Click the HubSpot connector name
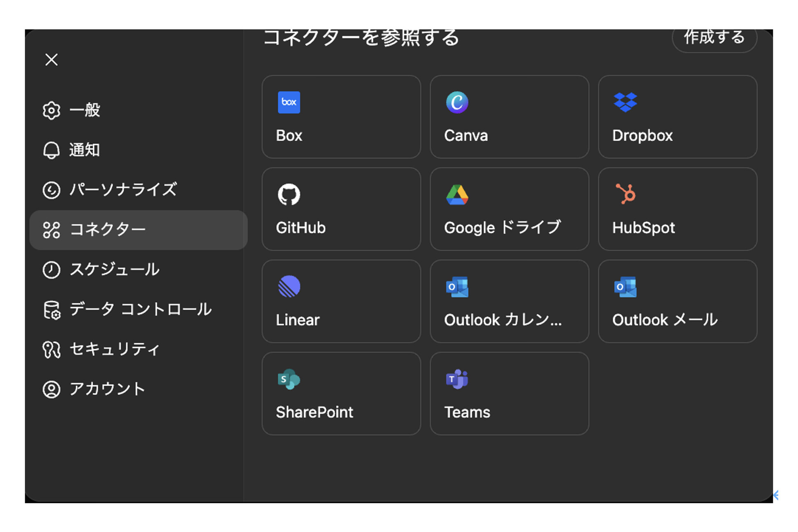Viewport: 798px width, 532px height. (x=644, y=228)
